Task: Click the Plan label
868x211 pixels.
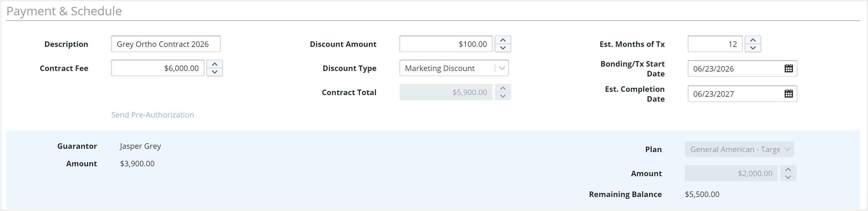Action: (653, 149)
